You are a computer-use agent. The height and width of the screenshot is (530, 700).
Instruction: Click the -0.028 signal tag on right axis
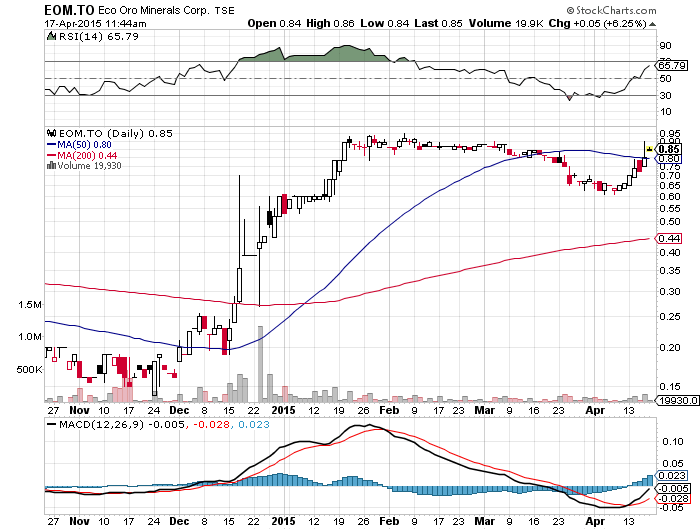click(x=673, y=499)
